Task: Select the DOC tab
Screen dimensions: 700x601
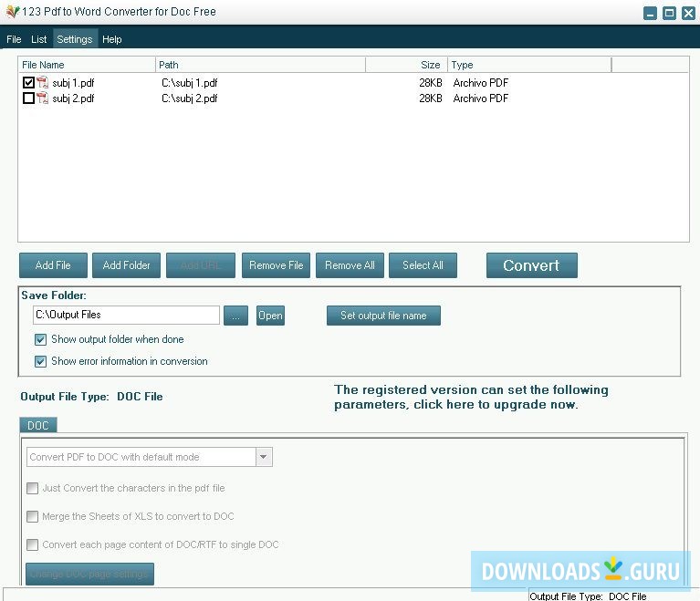Action: pos(38,425)
